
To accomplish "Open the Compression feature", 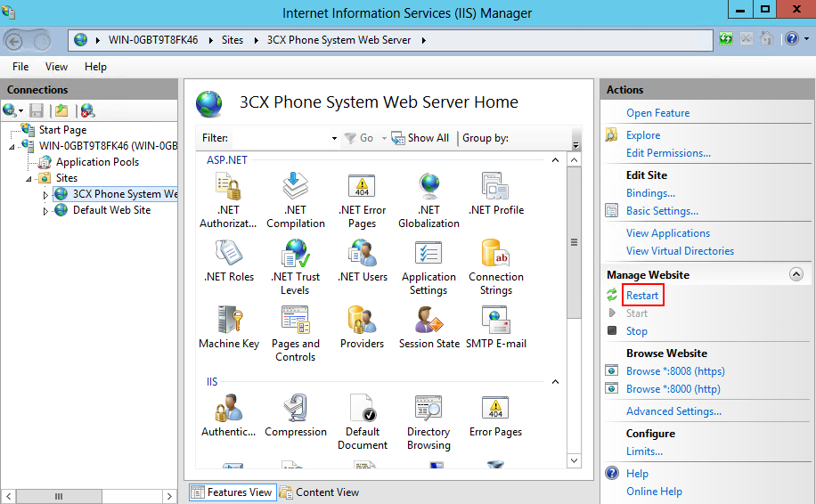I will [296, 415].
